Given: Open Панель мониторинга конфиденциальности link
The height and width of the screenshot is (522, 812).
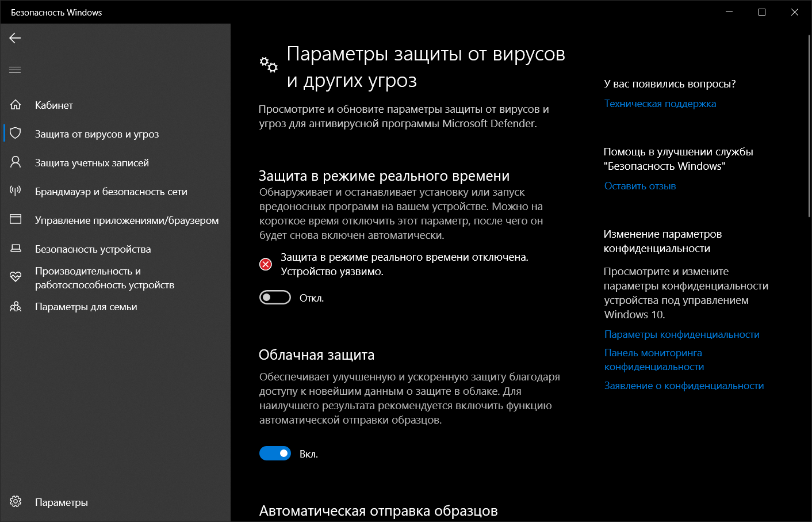Looking at the screenshot, I should tap(654, 360).
